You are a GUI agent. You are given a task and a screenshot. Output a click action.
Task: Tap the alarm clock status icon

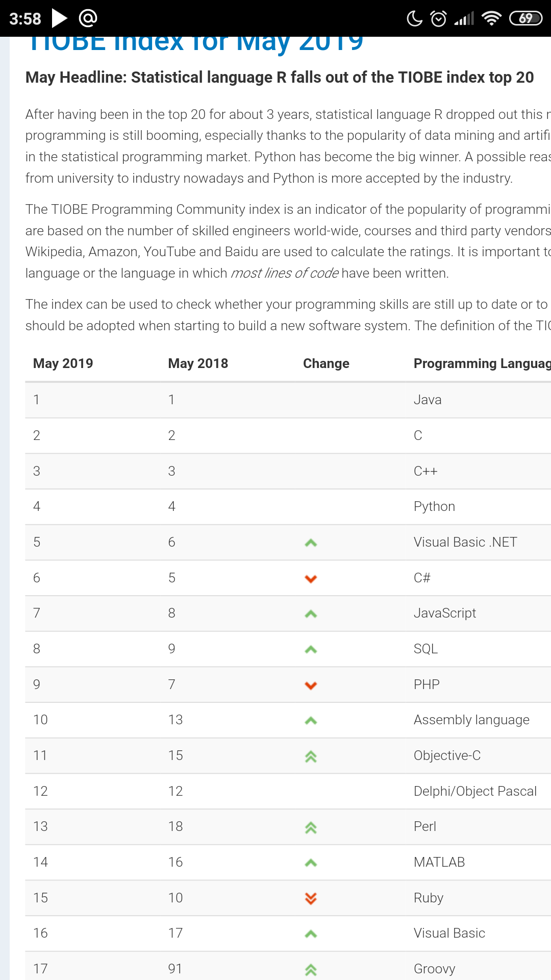[438, 19]
